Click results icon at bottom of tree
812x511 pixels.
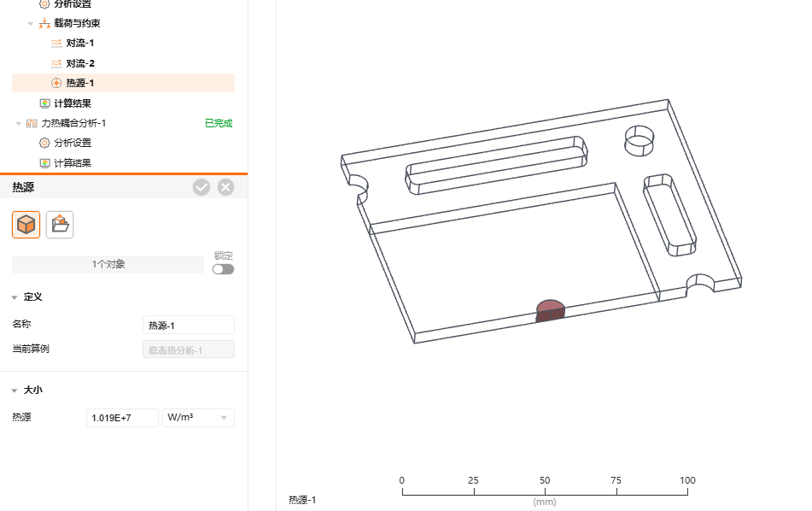pos(45,163)
